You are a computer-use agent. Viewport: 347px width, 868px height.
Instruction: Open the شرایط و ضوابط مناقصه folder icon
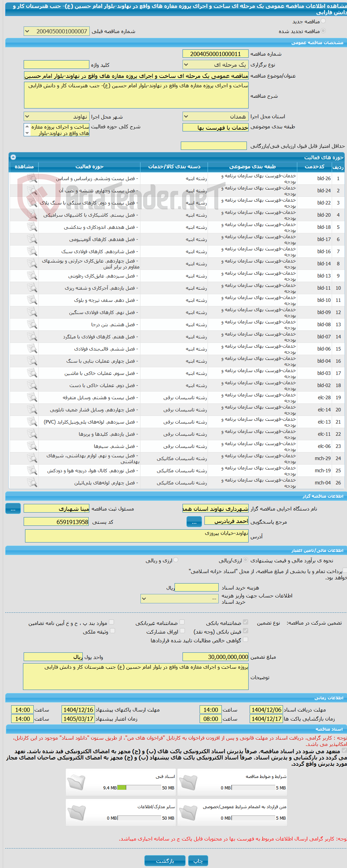[188, 782]
